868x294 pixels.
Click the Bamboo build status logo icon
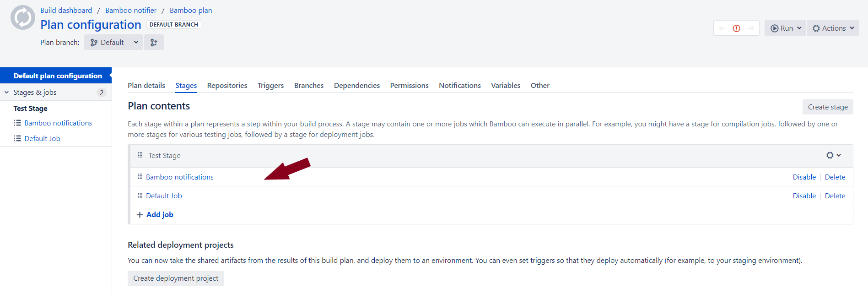[x=23, y=18]
